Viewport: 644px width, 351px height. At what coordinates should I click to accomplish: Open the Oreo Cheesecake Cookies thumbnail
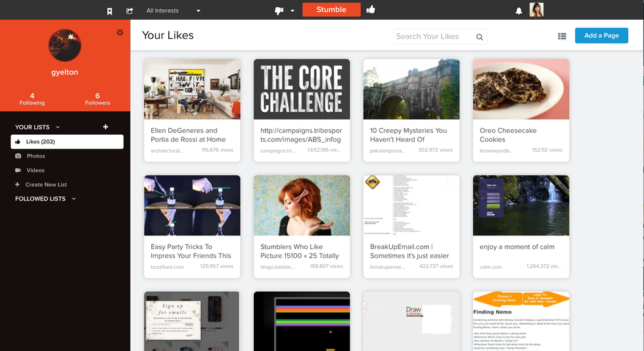(x=520, y=89)
